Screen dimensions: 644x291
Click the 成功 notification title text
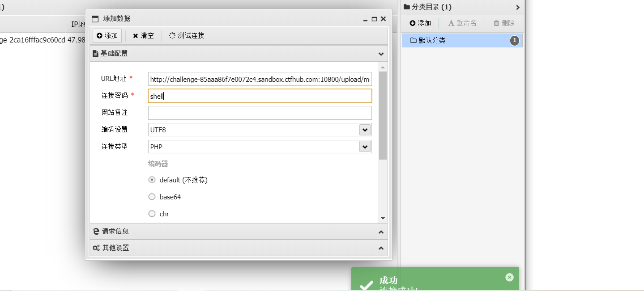388,281
